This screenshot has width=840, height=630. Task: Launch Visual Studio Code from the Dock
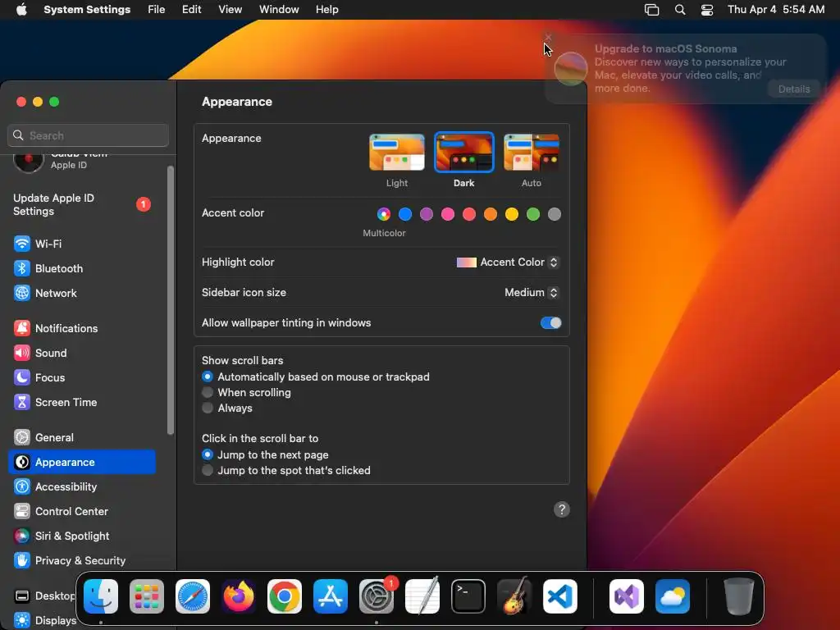tap(560, 596)
